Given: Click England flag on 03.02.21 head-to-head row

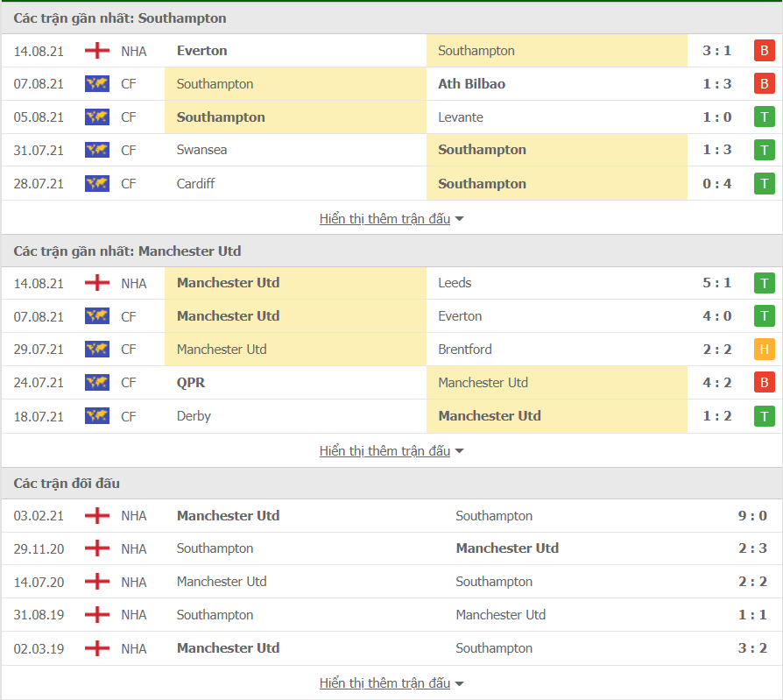Looking at the screenshot, I should tap(96, 516).
